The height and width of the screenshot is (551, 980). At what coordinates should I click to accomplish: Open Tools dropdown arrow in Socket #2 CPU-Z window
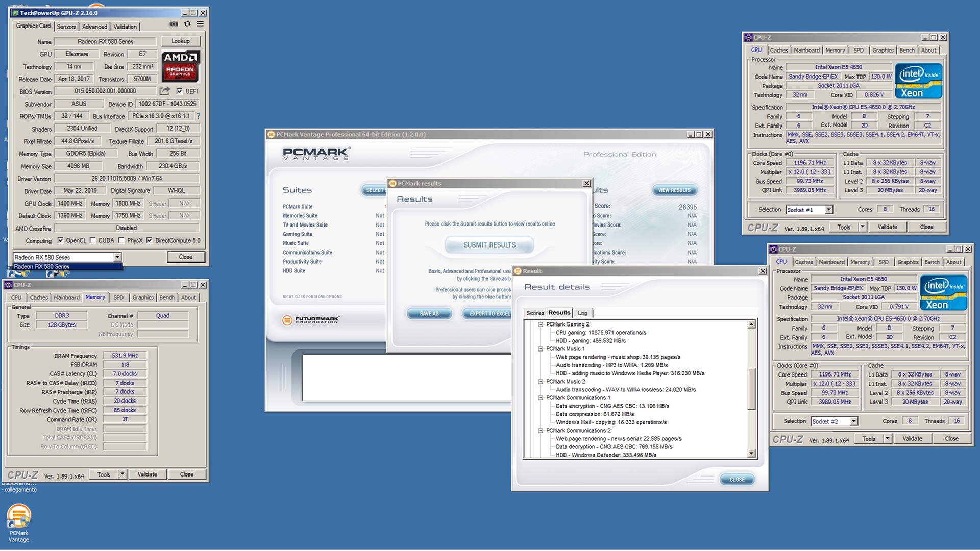click(x=888, y=439)
